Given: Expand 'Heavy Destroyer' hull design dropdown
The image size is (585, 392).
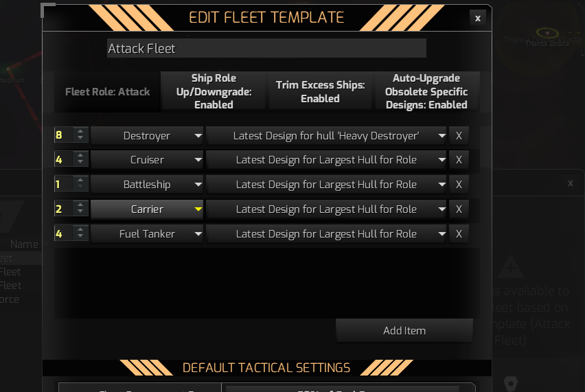Looking at the screenshot, I should coord(326,135).
